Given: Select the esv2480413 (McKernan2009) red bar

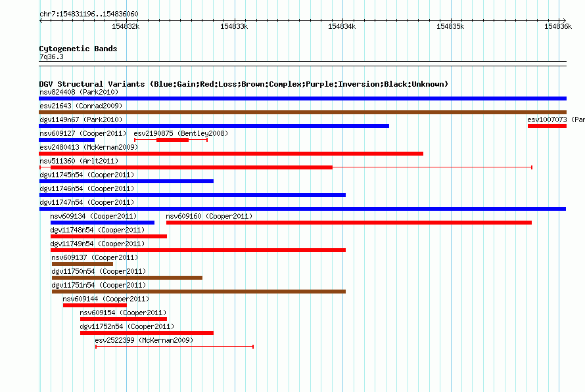Looking at the screenshot, I should (x=231, y=154).
